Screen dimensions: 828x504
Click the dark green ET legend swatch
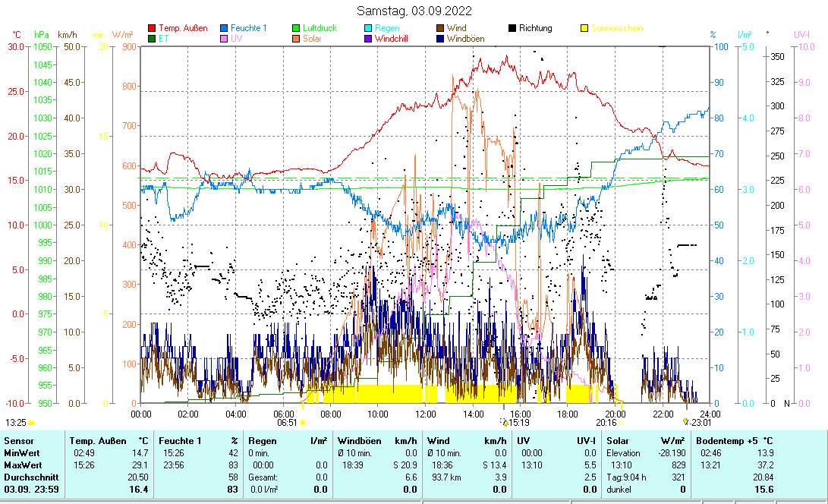152,38
